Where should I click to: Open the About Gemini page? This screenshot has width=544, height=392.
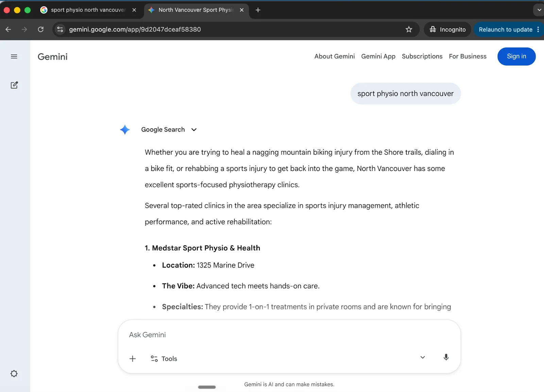335,56
